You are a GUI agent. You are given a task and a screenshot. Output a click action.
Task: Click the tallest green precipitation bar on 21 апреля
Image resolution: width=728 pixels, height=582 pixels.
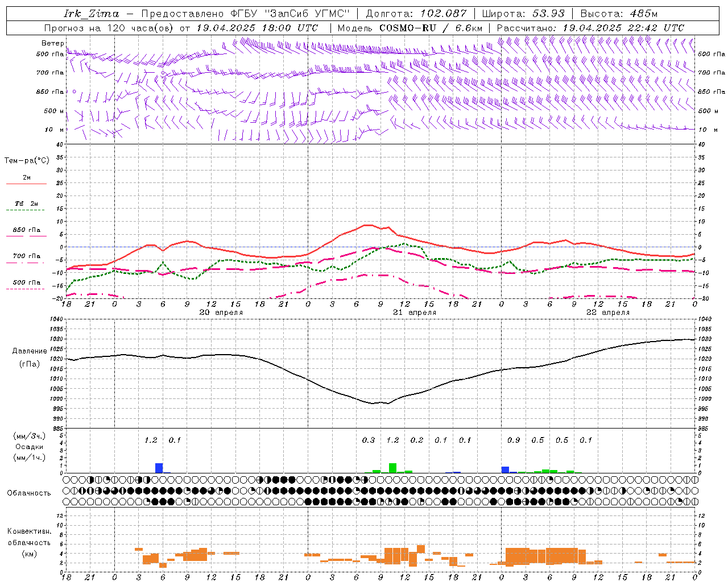pyautogui.click(x=392, y=468)
